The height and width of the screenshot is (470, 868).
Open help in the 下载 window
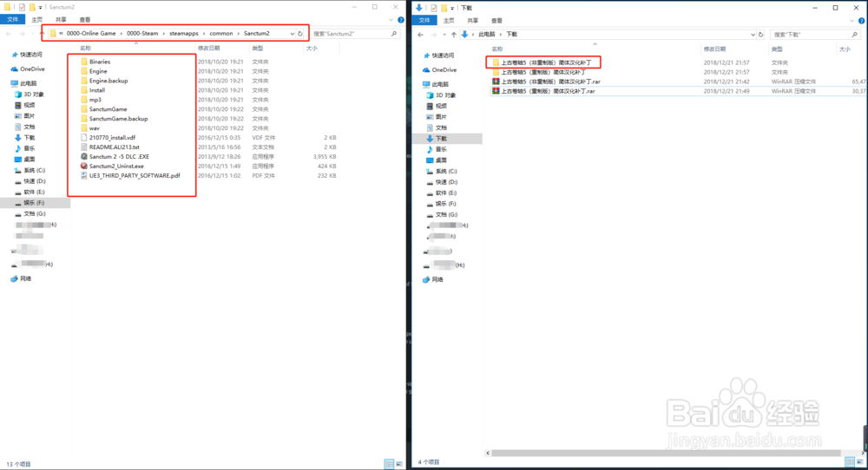(x=862, y=21)
